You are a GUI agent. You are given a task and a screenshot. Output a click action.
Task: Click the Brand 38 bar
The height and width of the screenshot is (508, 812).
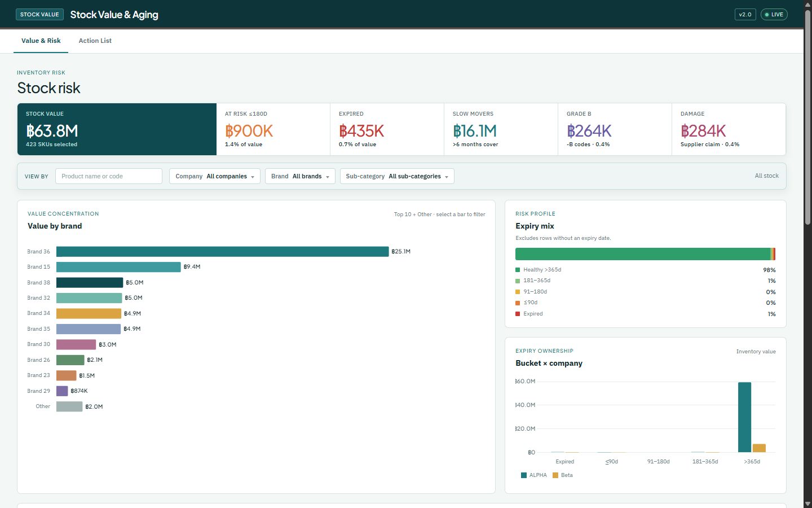point(90,282)
